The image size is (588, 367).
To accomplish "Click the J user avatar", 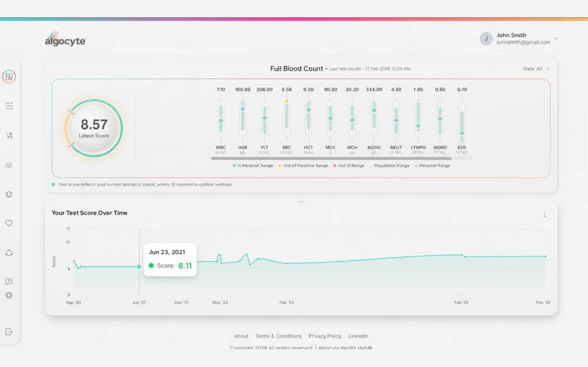I will [486, 39].
